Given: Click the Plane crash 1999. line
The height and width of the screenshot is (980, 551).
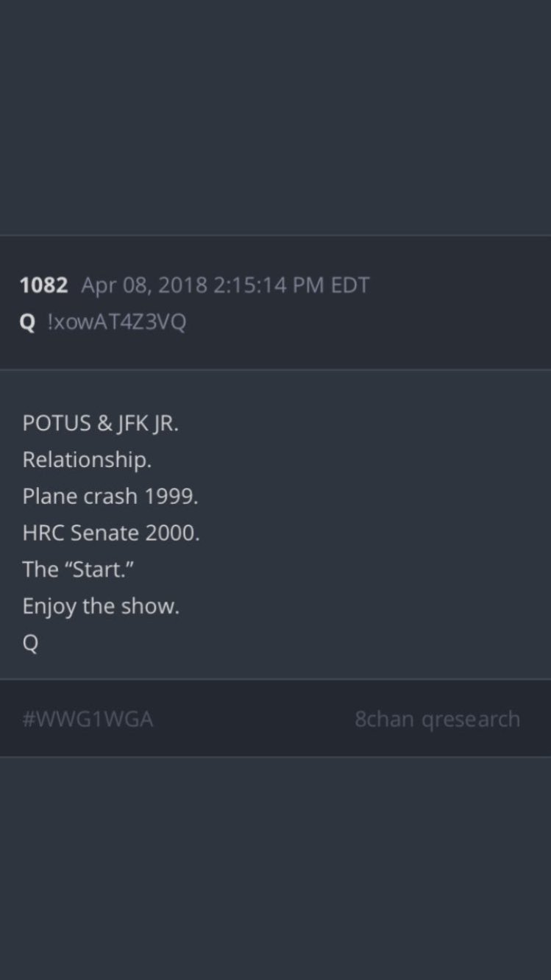Looking at the screenshot, I should click(110, 497).
